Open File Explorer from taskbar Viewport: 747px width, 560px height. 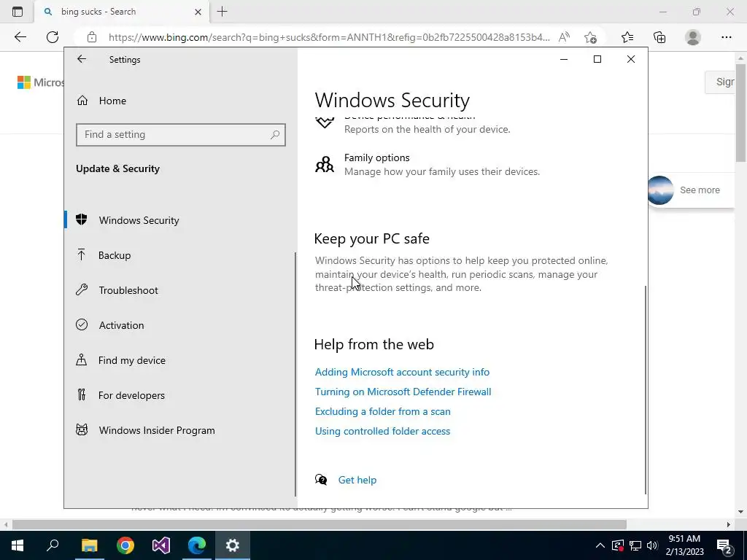click(89, 545)
